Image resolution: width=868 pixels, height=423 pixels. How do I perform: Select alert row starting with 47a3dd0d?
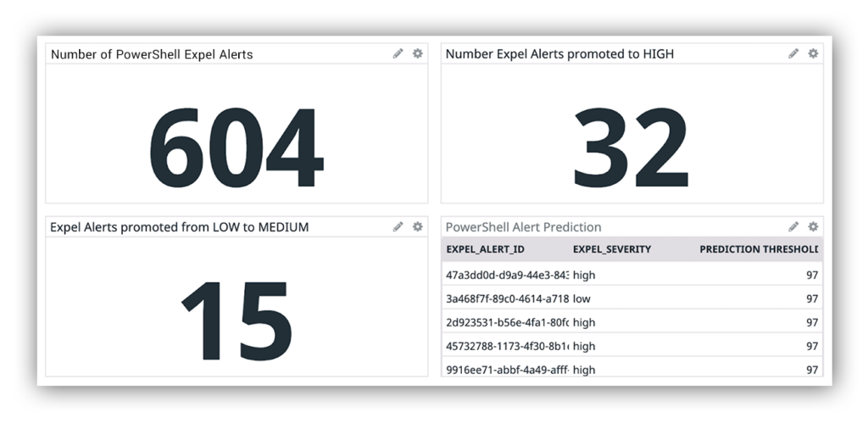tap(507, 276)
